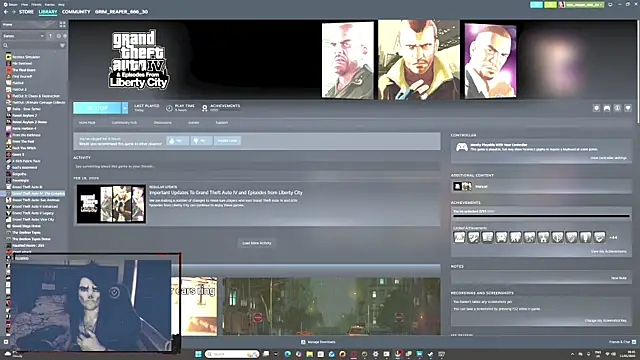640x360 pixels.
Task: Click the game info icon
Action: coord(617,108)
